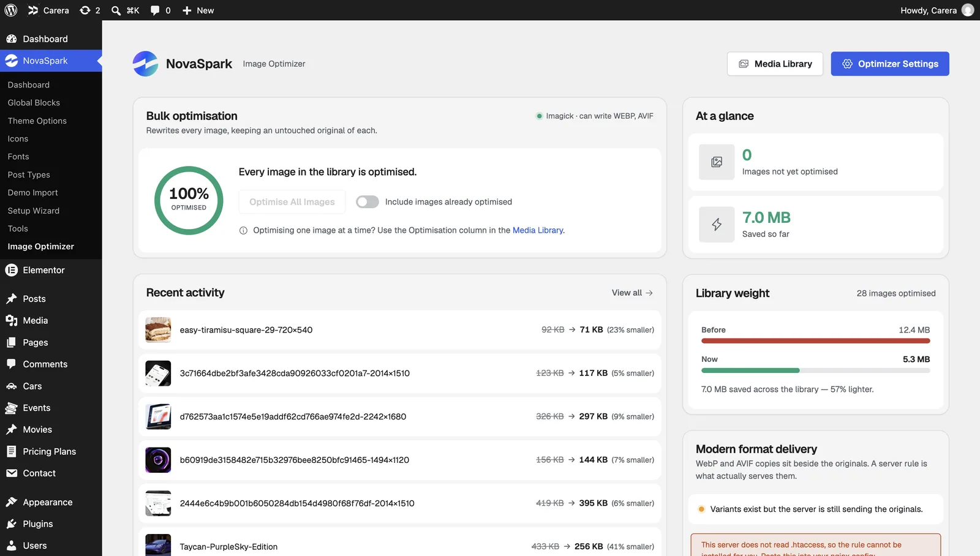980x556 pixels.
Task: Click the Events sidebar icon
Action: tap(12, 408)
